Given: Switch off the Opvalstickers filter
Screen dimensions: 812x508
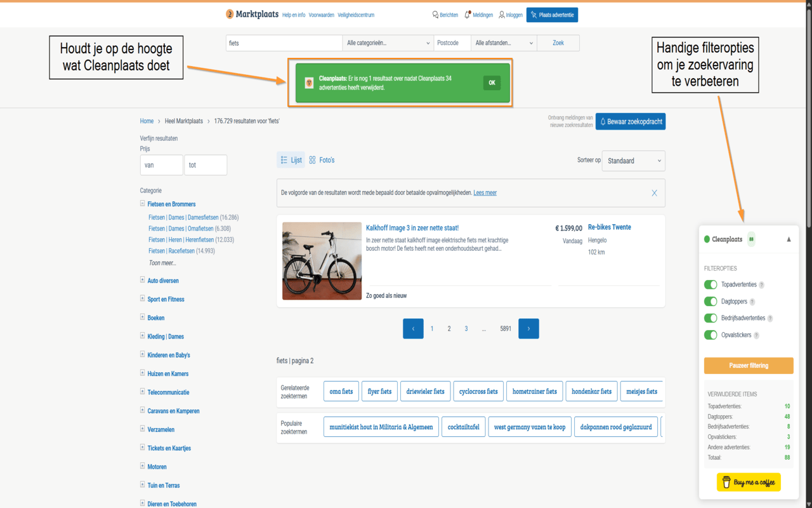Looking at the screenshot, I should tap(710, 335).
